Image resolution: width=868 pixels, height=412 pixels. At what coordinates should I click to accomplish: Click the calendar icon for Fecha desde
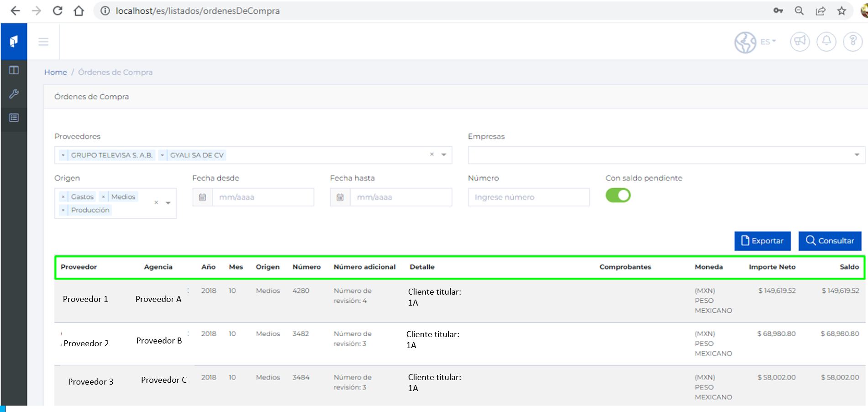tap(203, 197)
